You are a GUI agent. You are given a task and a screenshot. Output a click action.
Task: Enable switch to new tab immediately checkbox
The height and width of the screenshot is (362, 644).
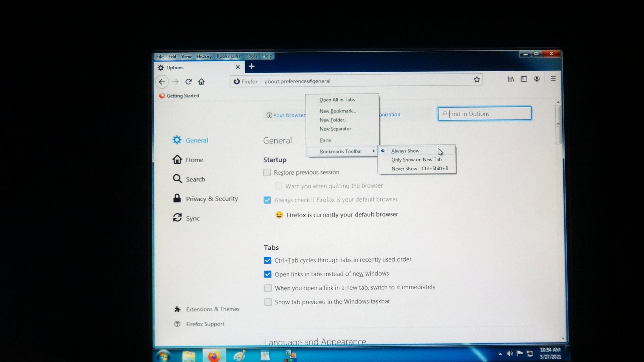pos(268,288)
